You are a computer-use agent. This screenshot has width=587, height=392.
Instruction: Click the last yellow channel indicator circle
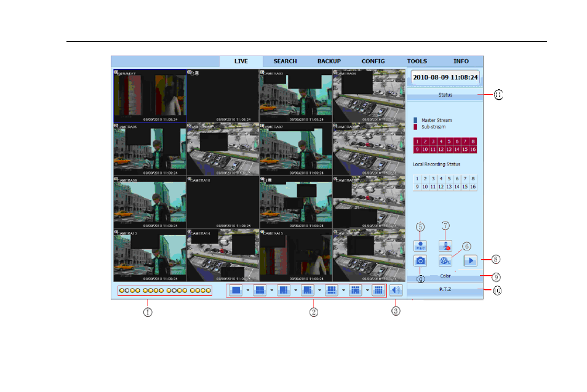pyautogui.click(x=209, y=290)
